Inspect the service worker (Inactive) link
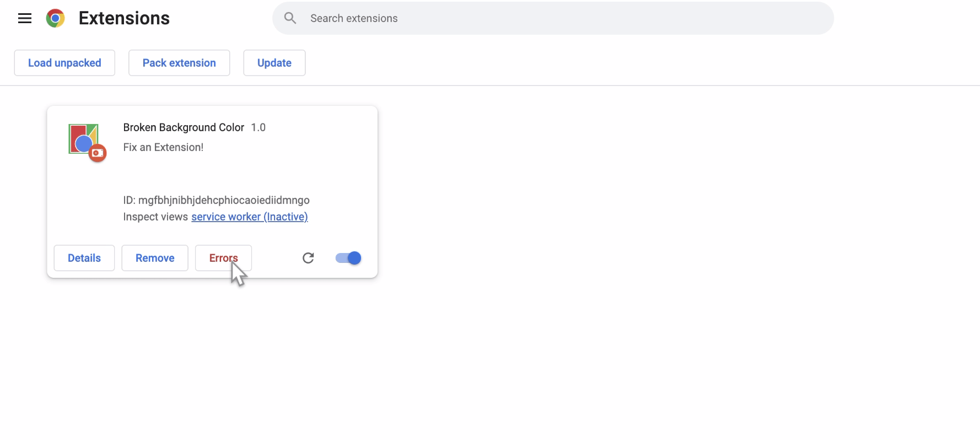The width and height of the screenshot is (980, 441). [249, 217]
